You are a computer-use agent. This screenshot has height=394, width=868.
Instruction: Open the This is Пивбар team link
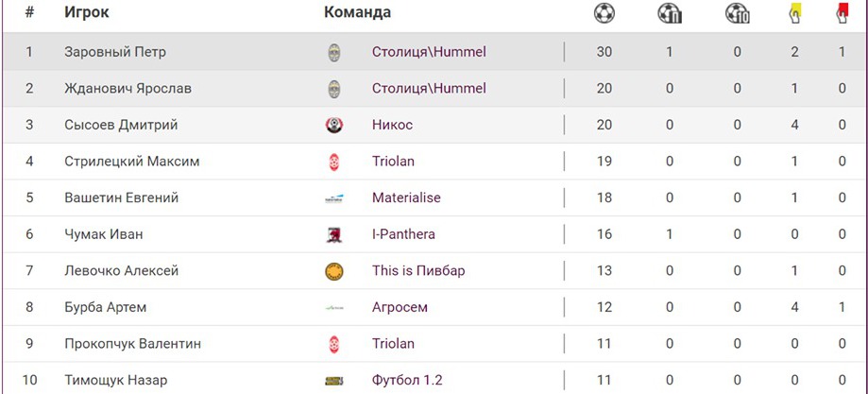click(x=418, y=271)
